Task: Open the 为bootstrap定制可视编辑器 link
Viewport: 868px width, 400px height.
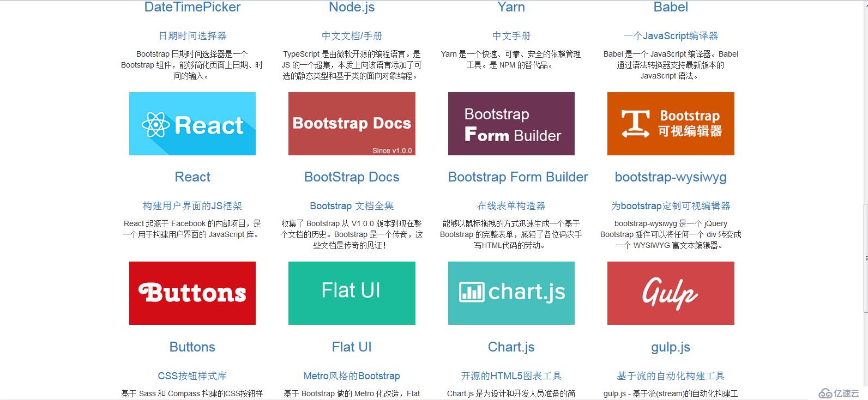Action: [671, 206]
